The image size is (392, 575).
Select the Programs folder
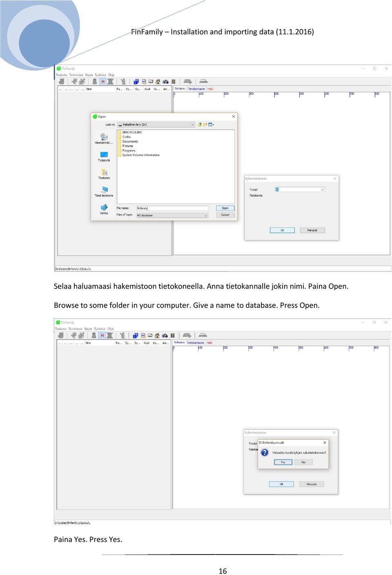(127, 150)
